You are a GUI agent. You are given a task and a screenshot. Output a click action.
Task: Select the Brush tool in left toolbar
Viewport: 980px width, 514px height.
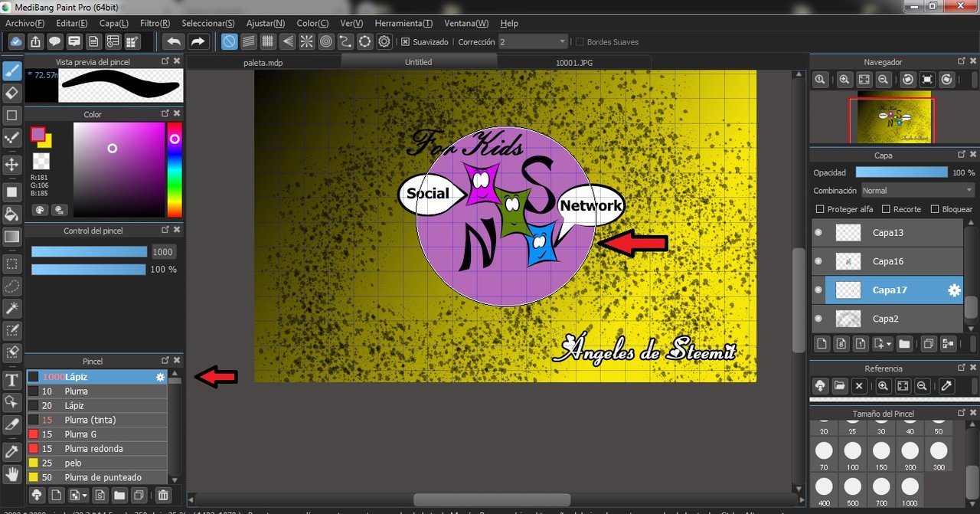[x=12, y=71]
